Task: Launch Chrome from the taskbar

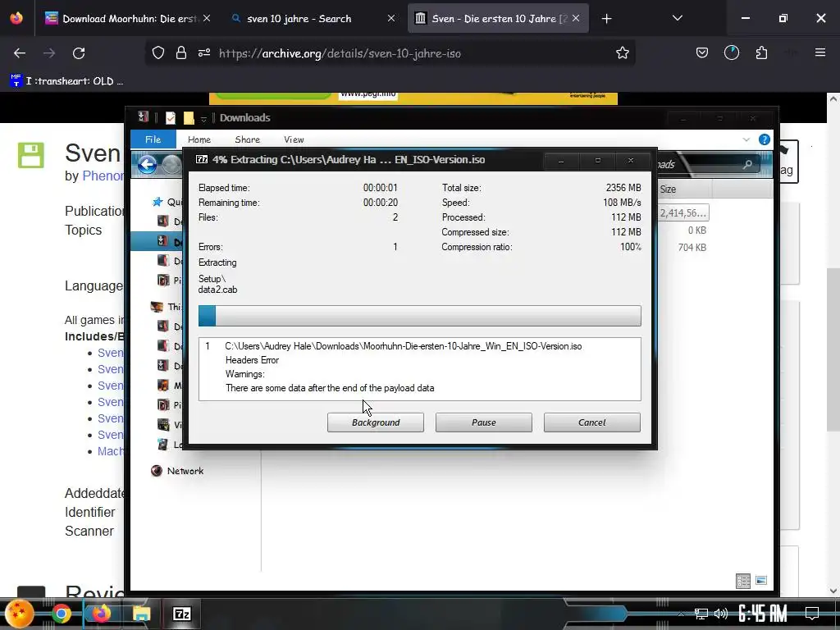Action: pyautogui.click(x=61, y=614)
